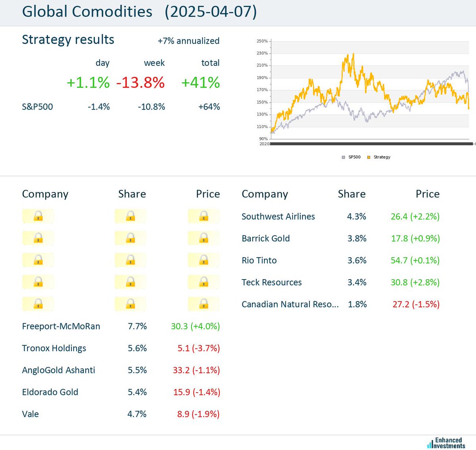Viewport: 476px width, 450px height.
Task: Click the Price lock icon in third locked row
Action: click(x=203, y=260)
